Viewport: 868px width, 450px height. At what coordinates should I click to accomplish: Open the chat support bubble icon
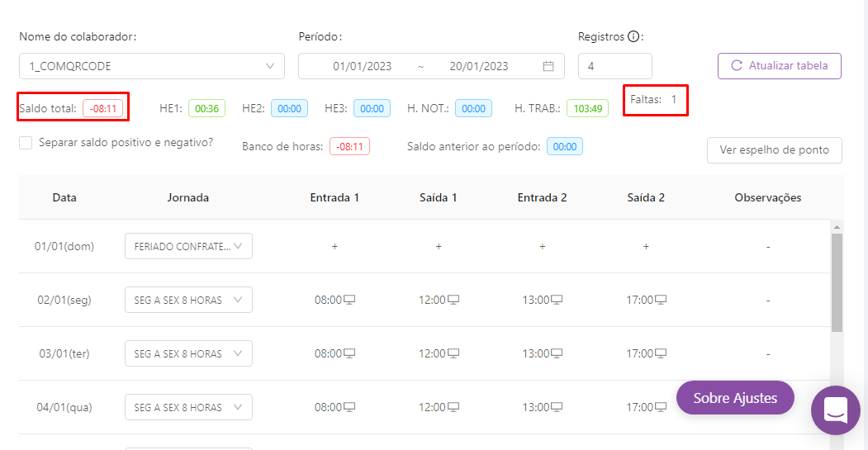click(x=835, y=410)
